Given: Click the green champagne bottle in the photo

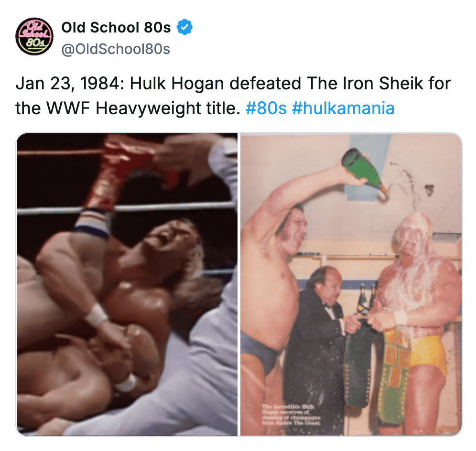Looking at the screenshot, I should (364, 171).
